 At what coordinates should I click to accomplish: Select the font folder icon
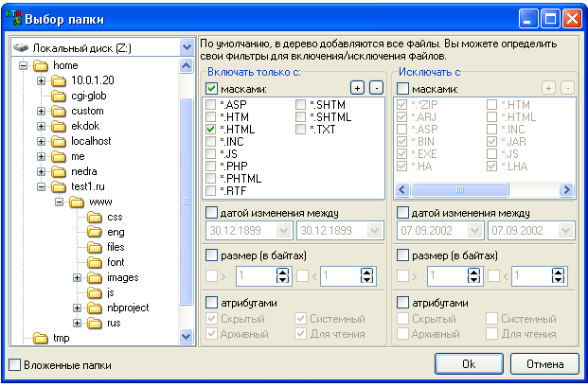coord(95,263)
